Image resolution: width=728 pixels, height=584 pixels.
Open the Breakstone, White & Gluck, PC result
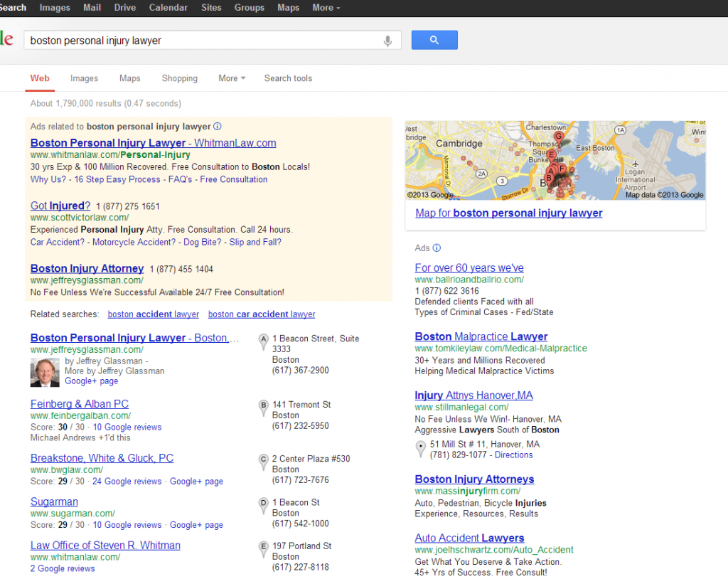pos(102,458)
